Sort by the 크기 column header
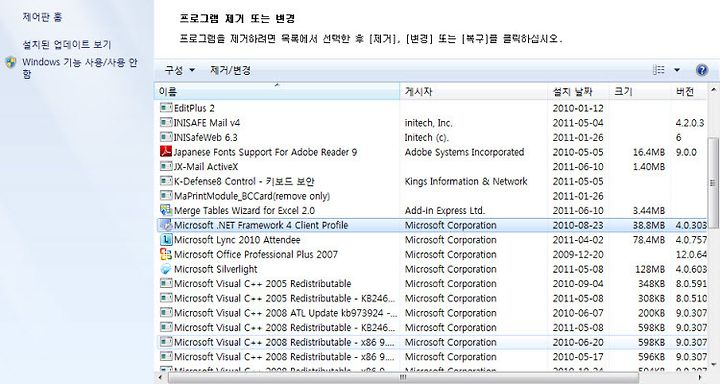 point(640,91)
